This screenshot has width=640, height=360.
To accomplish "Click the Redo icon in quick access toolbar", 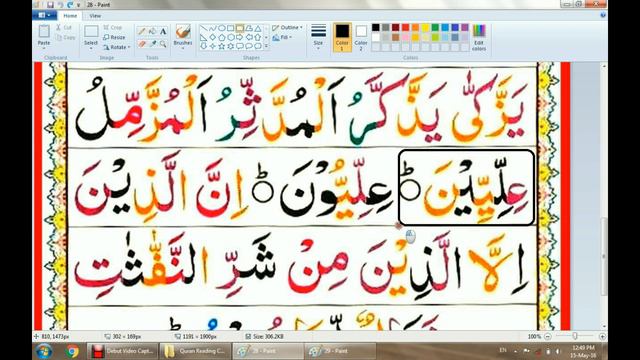I will click(70, 5).
